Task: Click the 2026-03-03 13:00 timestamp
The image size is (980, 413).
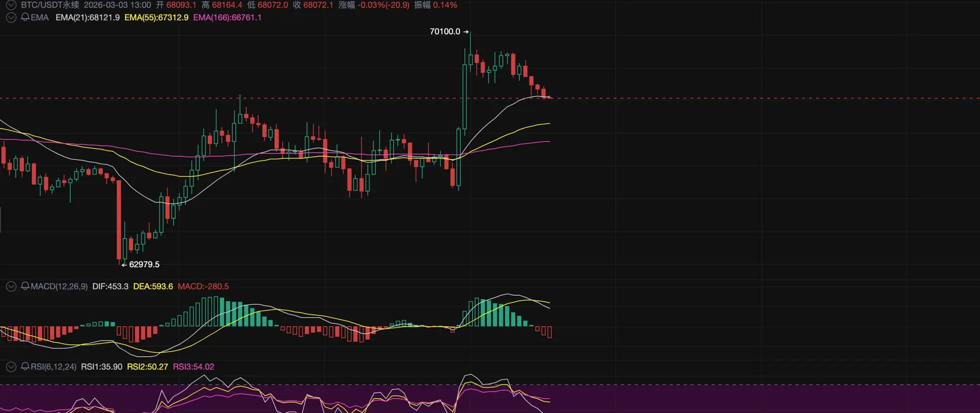Action: pos(117,5)
